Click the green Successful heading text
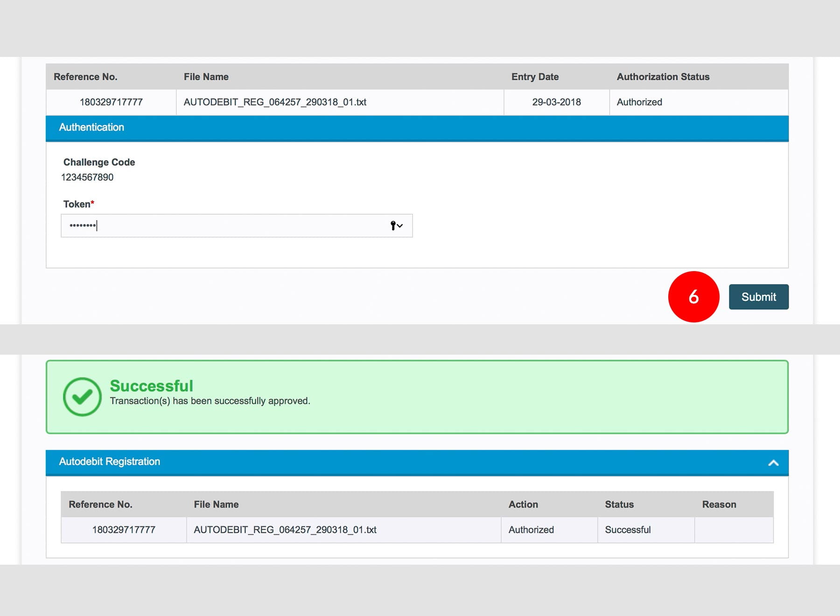The height and width of the screenshot is (616, 840). pos(151,386)
